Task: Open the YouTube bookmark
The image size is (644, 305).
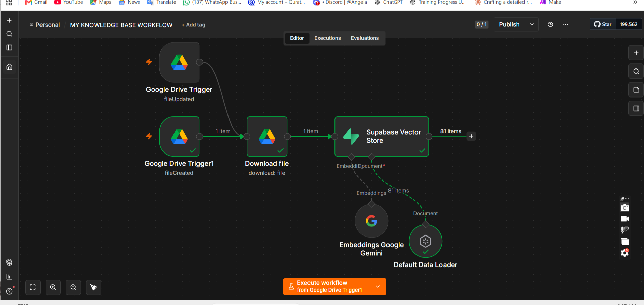Action: click(69, 2)
